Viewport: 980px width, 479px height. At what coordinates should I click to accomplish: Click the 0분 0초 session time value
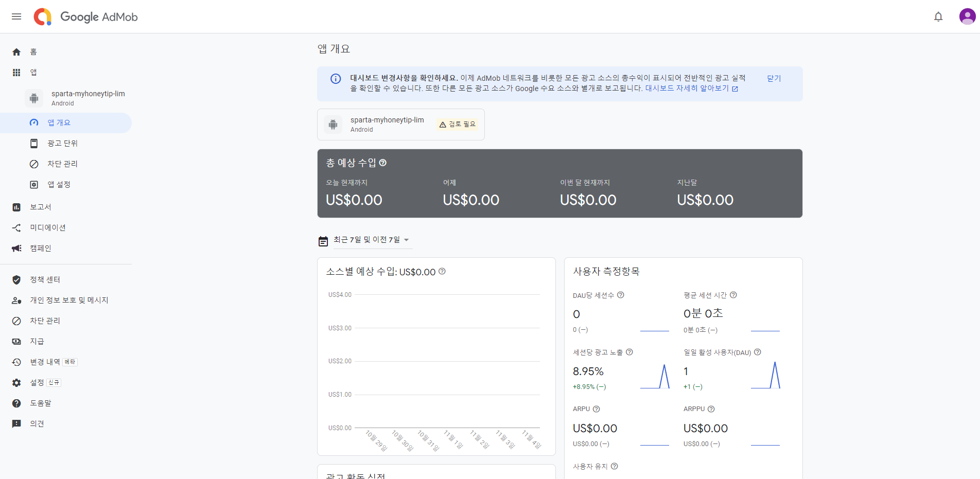tap(703, 313)
